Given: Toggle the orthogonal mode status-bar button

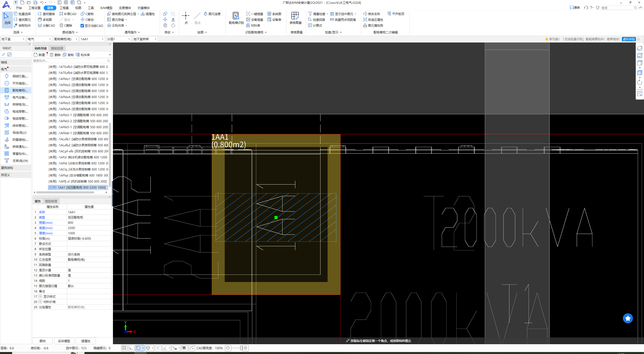Looking at the screenshot, I should [131, 348].
